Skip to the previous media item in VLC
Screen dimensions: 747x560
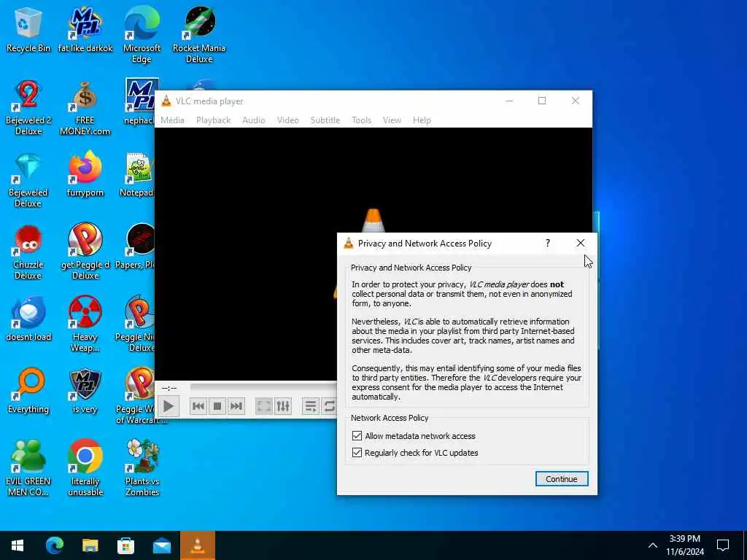pos(198,406)
